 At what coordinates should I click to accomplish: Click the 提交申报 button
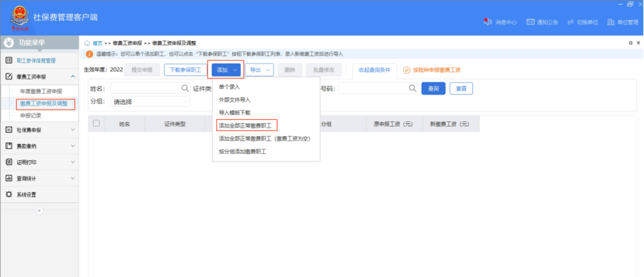pos(142,70)
